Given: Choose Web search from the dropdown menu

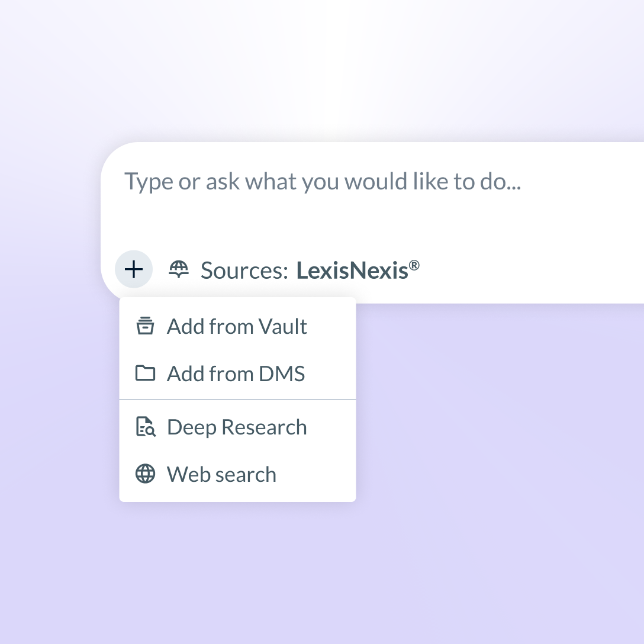Looking at the screenshot, I should click(x=221, y=474).
